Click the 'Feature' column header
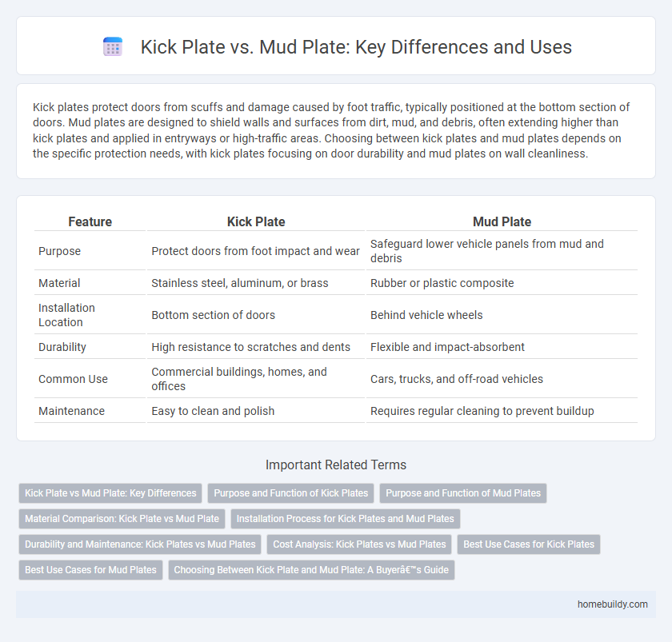Viewport: 672px width, 642px height. 90,221
